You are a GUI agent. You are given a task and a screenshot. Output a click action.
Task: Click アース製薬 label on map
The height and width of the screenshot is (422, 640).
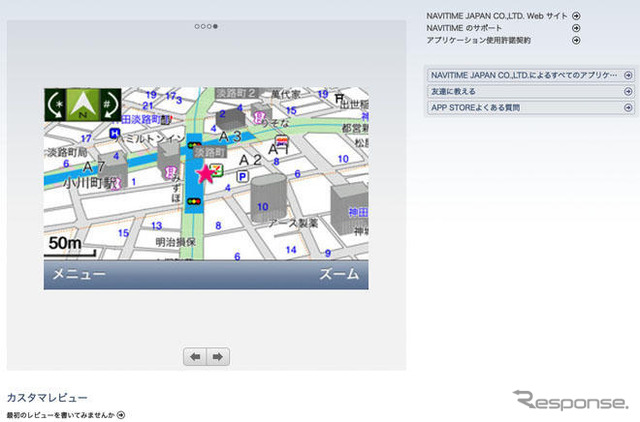click(x=293, y=223)
